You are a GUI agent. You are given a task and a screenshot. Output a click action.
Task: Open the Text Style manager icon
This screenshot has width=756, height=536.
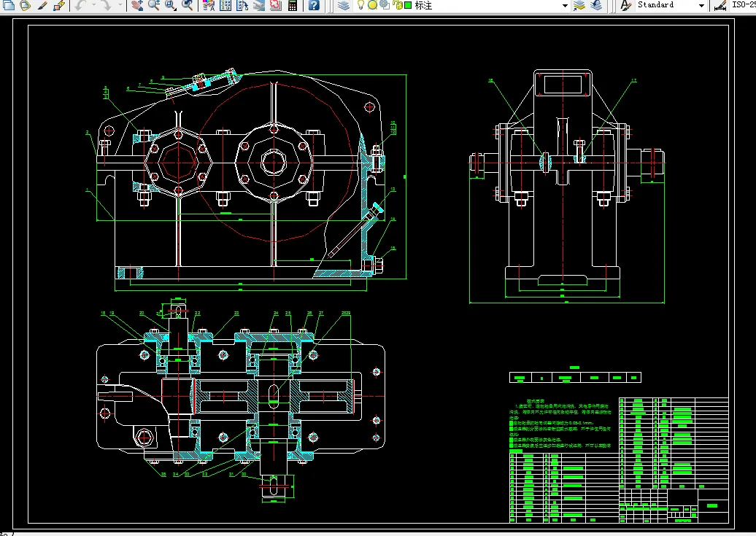(625, 5)
